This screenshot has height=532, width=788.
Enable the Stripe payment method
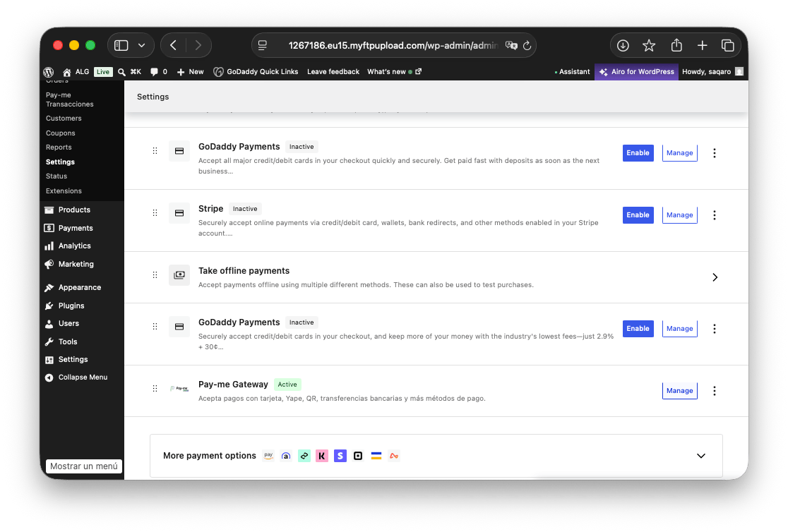click(638, 215)
